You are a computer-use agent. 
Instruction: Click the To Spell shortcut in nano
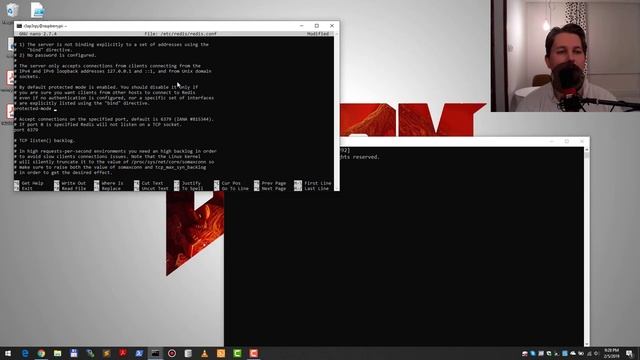point(189,189)
